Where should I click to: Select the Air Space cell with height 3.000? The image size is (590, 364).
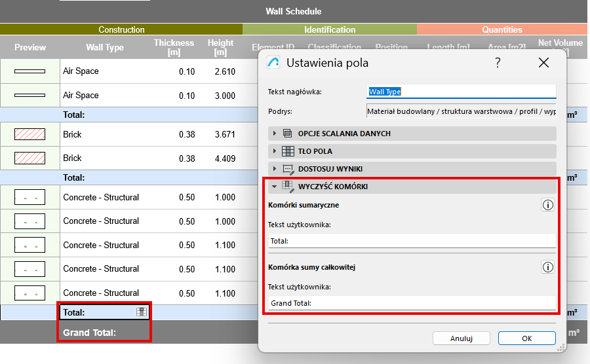[105, 96]
